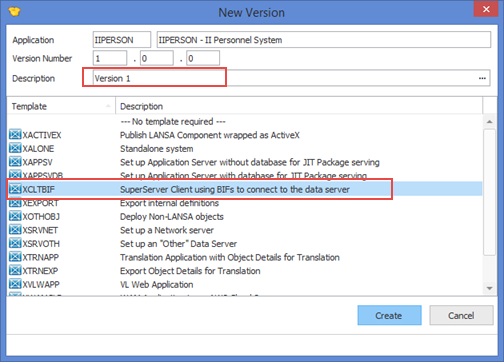
Task: Click the scroll down arrow of template list
Action: tap(489, 288)
